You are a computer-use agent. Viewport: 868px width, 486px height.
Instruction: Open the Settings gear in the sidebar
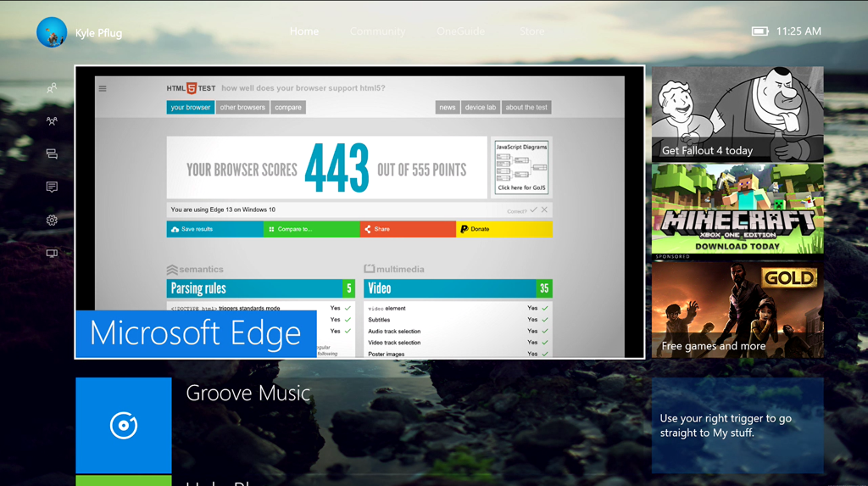click(x=52, y=220)
